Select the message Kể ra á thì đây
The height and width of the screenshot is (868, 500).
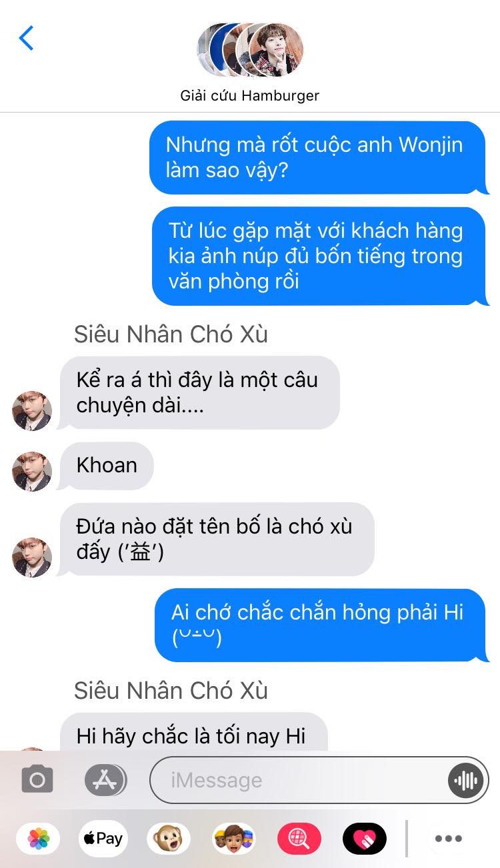pos(199,392)
